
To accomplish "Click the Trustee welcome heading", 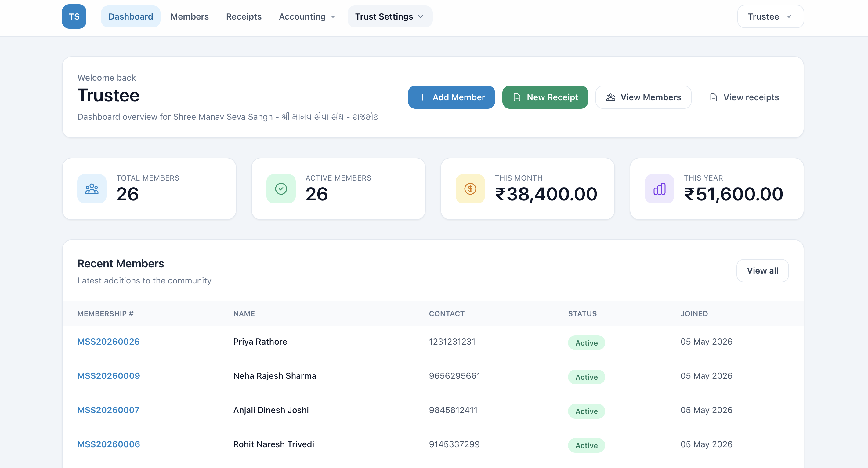I will click(x=109, y=95).
